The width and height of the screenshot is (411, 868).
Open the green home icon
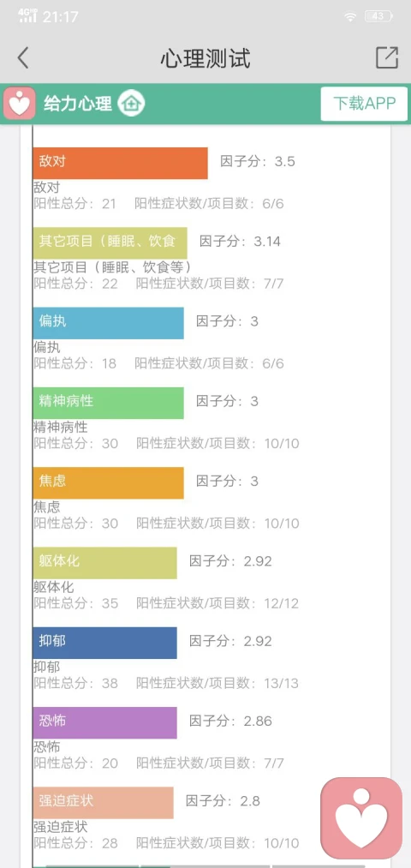[x=131, y=103]
